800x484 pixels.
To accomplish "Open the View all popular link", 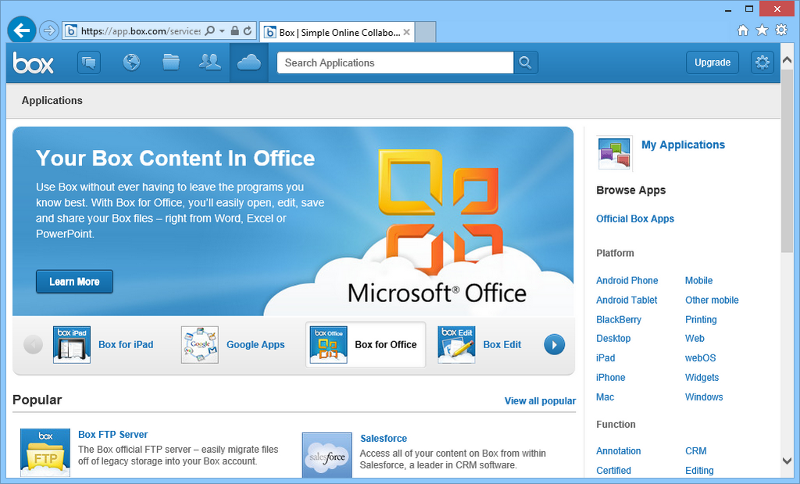I will click(539, 401).
